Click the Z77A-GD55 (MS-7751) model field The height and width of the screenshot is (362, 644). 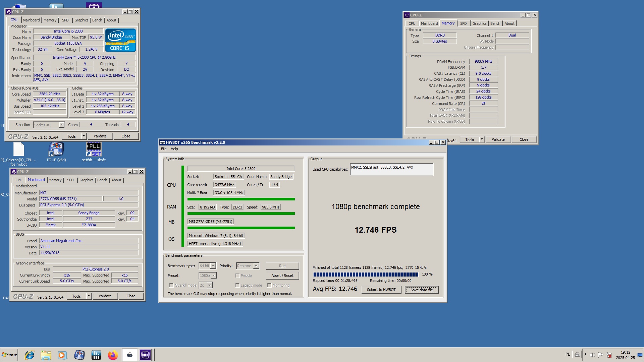point(71,199)
